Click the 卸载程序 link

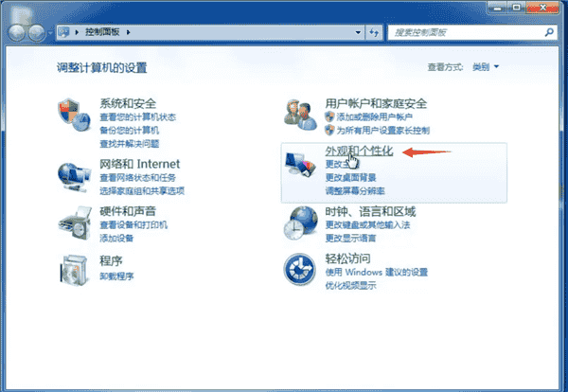[x=116, y=276]
